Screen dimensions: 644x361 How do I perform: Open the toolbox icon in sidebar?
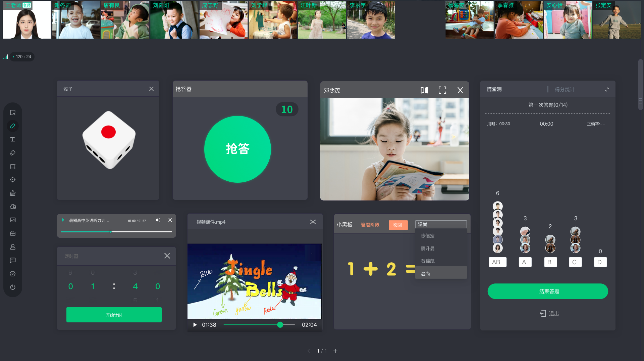coord(13,193)
